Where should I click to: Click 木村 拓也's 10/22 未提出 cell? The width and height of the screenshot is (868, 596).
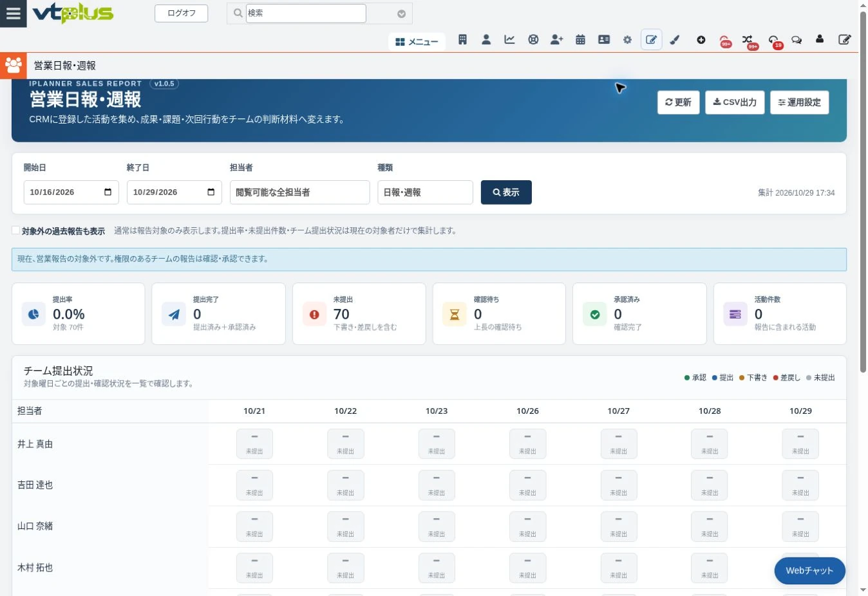(x=346, y=568)
